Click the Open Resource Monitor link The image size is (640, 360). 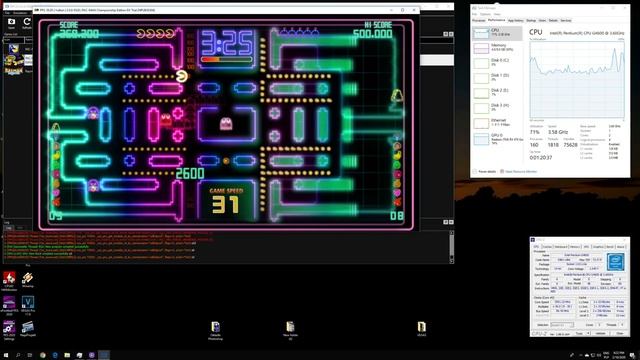(518, 171)
